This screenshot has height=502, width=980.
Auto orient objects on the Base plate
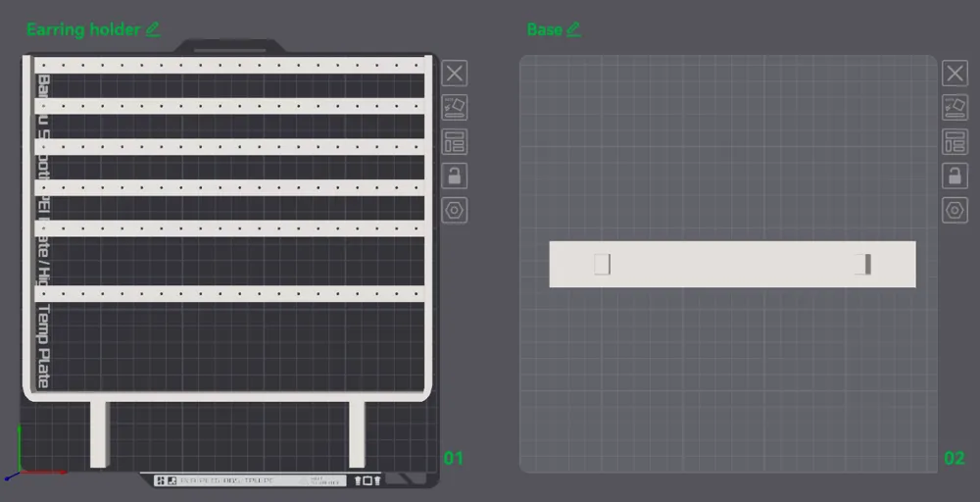955,108
